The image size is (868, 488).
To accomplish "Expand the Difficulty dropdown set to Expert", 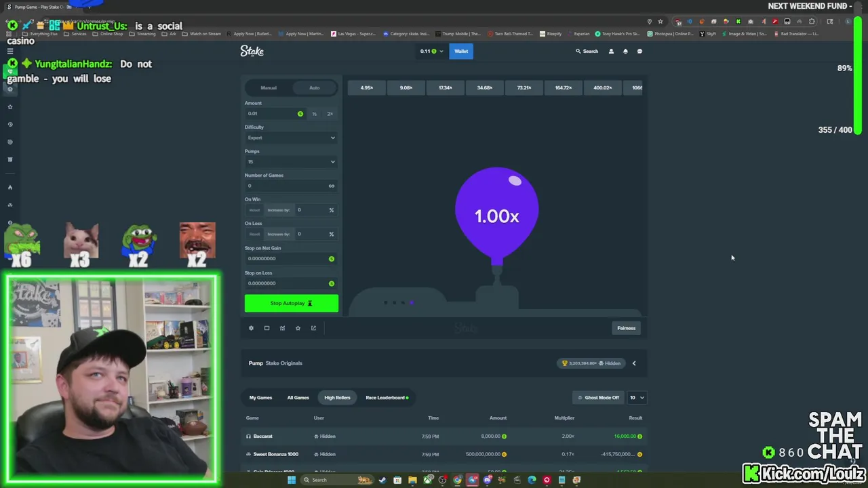I will [x=291, y=138].
